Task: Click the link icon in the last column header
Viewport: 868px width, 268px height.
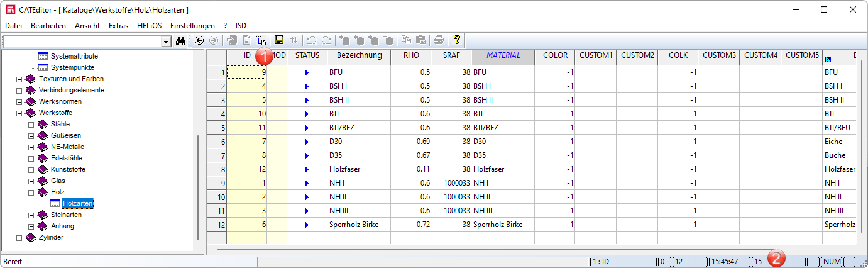Action: click(x=828, y=59)
